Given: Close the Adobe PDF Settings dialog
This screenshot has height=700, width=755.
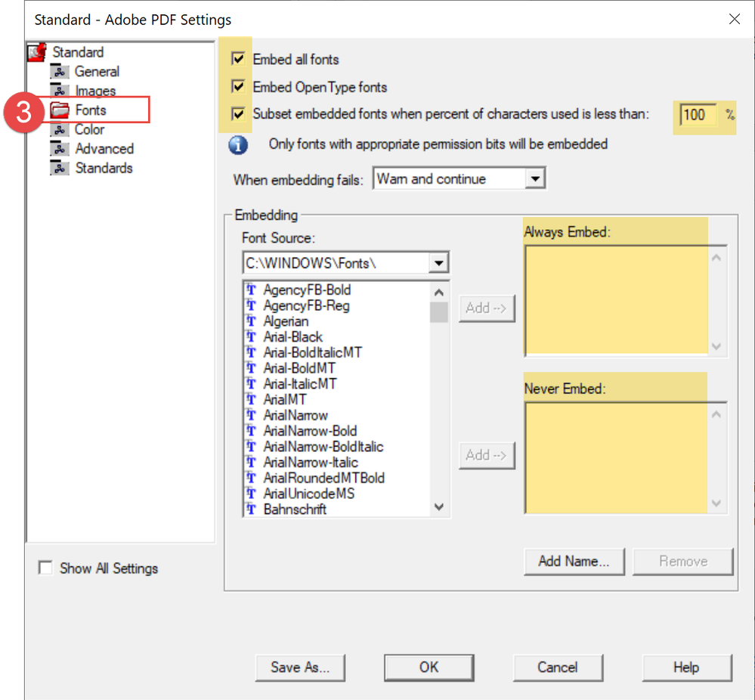Looking at the screenshot, I should pos(735,19).
